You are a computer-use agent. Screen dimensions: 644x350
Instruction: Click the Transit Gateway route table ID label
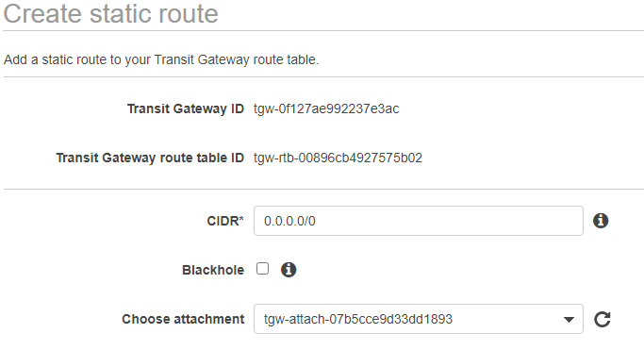tap(150, 158)
